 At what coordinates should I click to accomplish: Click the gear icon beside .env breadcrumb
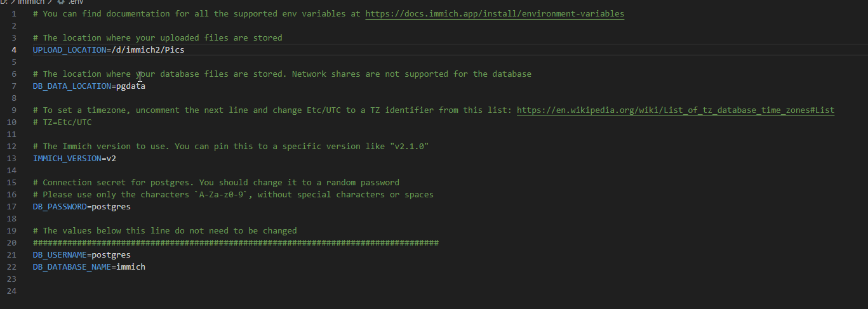point(61,3)
